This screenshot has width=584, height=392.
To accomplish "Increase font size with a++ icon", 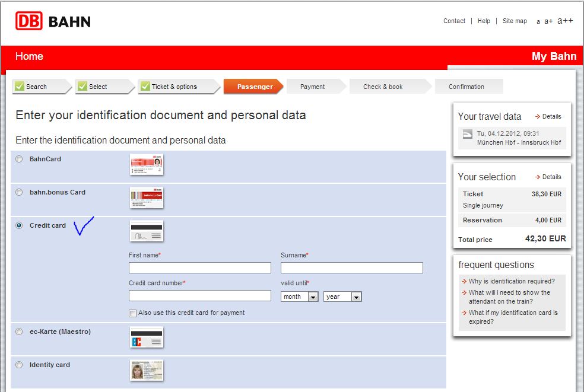I will [565, 21].
